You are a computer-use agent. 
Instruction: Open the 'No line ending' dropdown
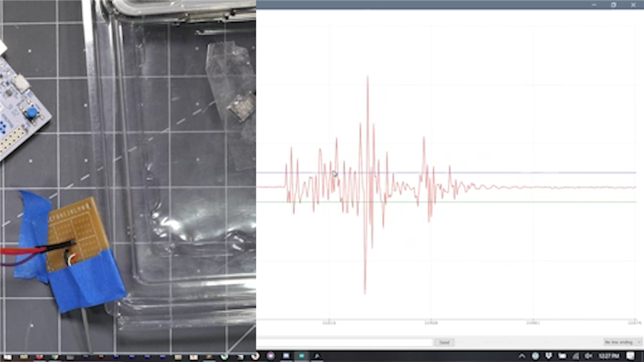(622, 342)
